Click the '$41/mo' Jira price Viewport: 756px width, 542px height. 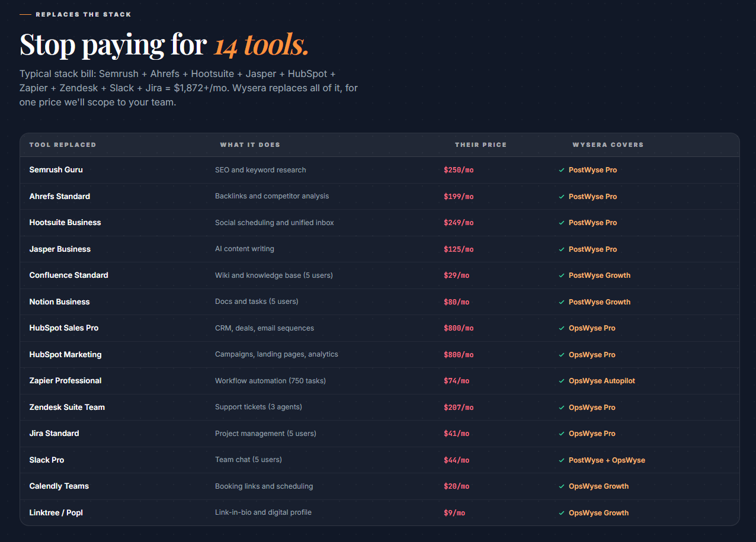(x=456, y=434)
